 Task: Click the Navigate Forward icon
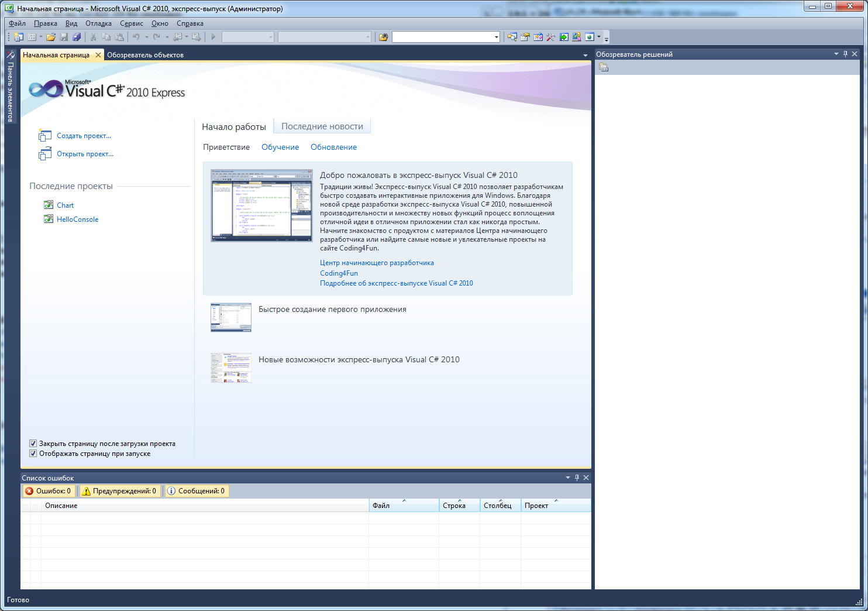[x=197, y=37]
